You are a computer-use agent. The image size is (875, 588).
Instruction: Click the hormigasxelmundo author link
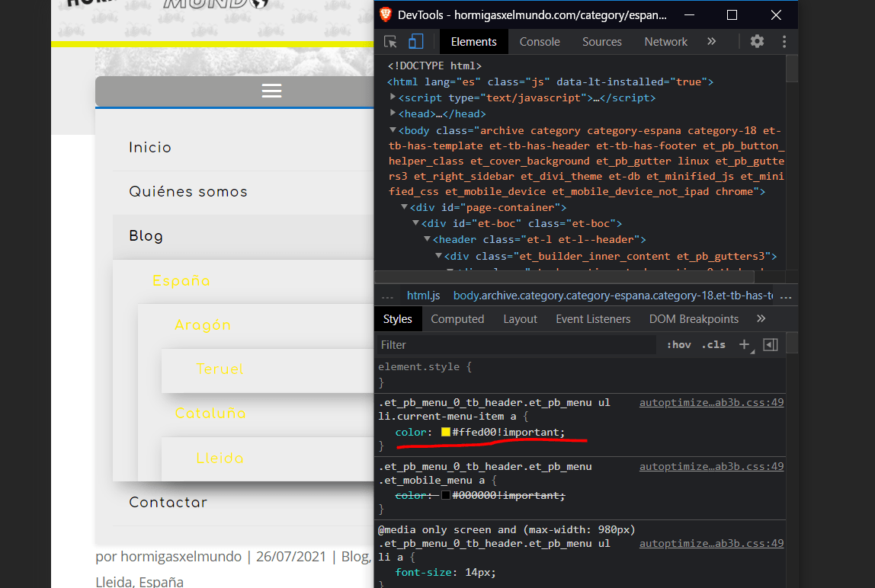pyautogui.click(x=181, y=556)
